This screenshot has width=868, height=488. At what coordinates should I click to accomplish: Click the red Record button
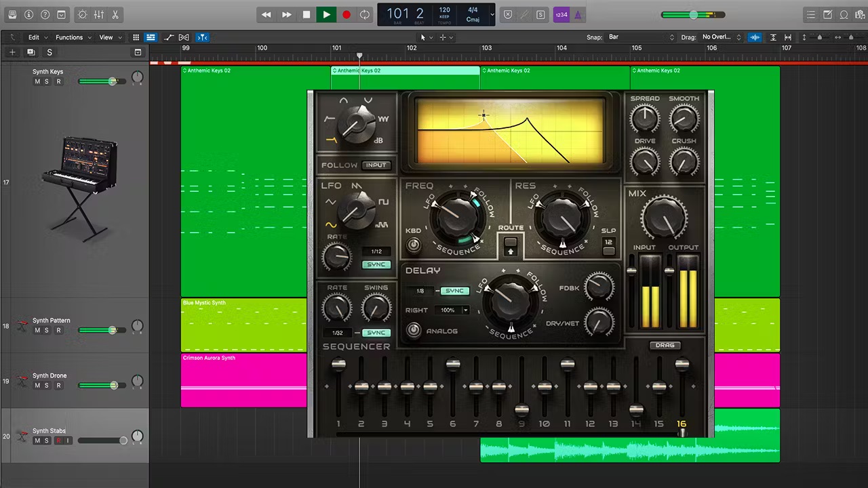pyautogui.click(x=346, y=14)
